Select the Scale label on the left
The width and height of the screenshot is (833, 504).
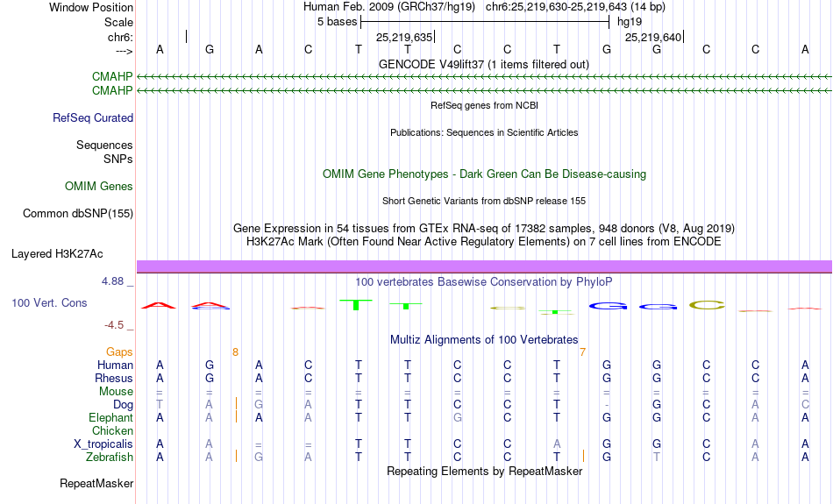pos(118,22)
